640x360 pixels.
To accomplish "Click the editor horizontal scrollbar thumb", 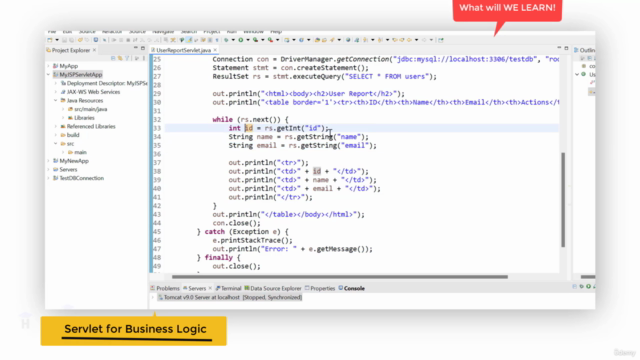I will 340,277.
